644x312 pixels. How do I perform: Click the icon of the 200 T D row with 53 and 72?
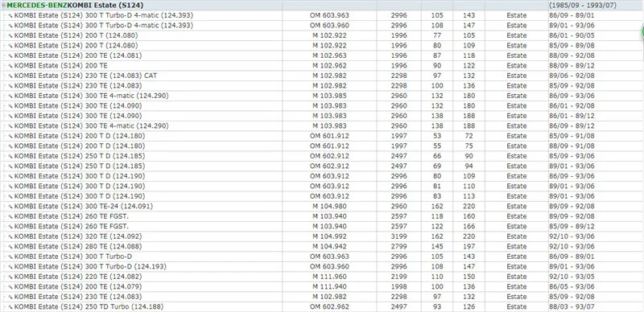tap(10, 136)
